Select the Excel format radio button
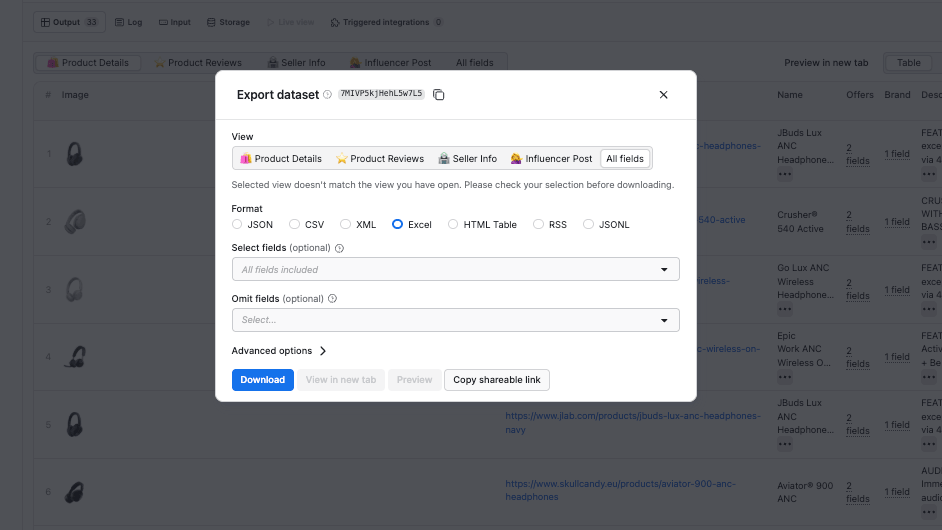This screenshot has width=942, height=530. [x=397, y=224]
